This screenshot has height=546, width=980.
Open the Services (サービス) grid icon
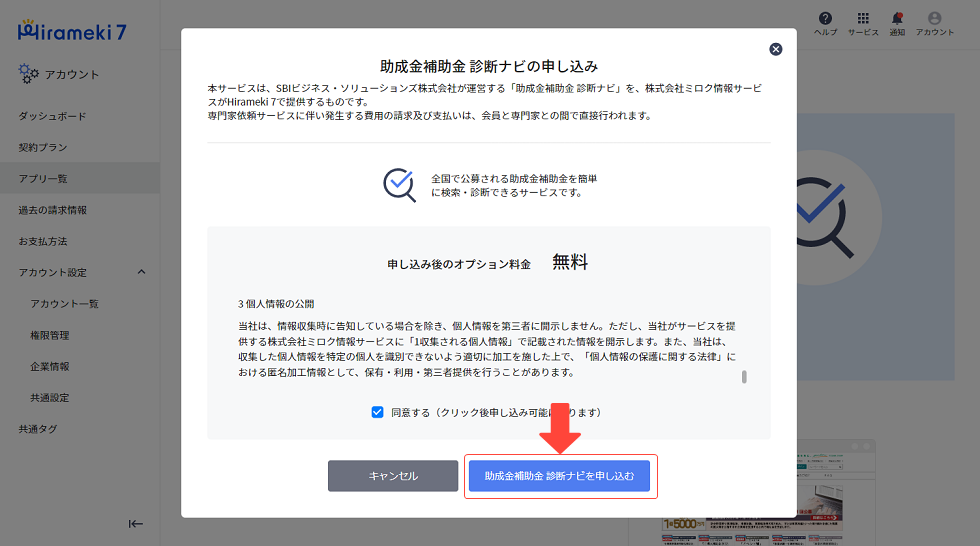pos(863,23)
